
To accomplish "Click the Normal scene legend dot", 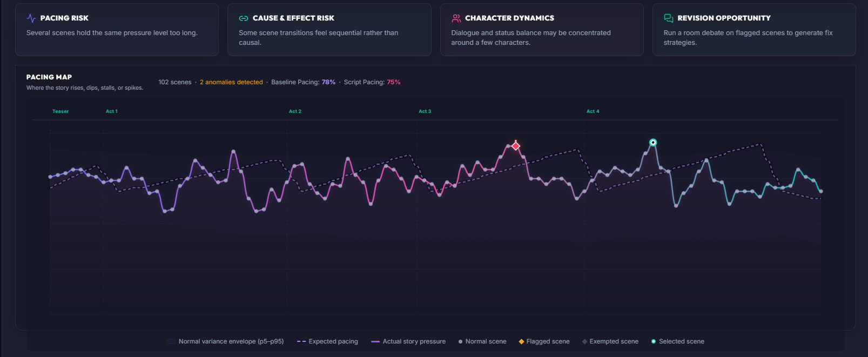I will click(460, 341).
